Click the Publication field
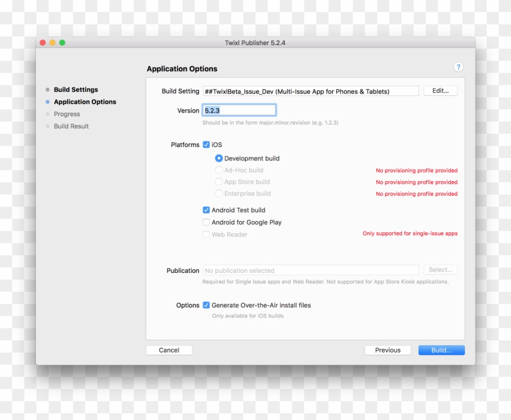Viewport: 511px width, 420px height. pyautogui.click(x=310, y=270)
